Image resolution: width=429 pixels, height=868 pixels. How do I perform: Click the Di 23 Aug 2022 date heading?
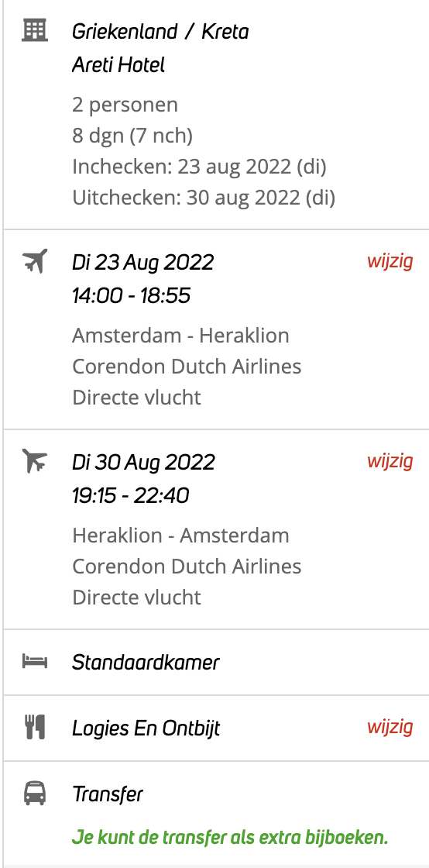point(142,262)
